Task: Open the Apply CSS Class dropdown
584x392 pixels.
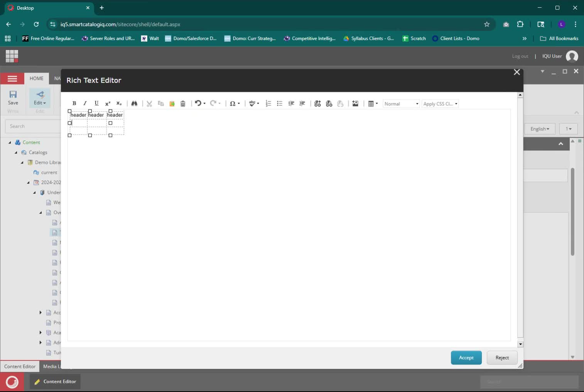Action: [x=441, y=104]
